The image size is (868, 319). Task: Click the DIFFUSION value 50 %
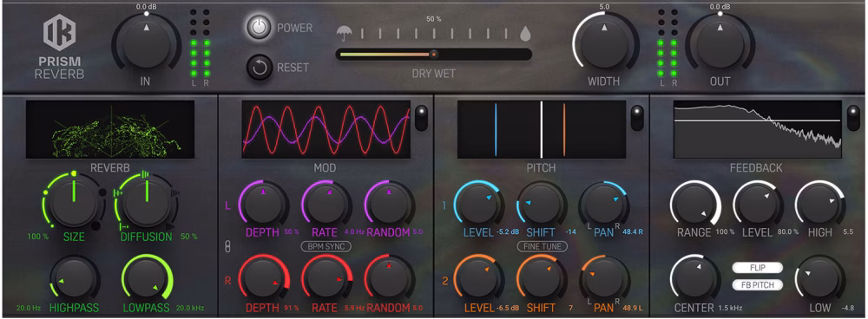[x=188, y=237]
